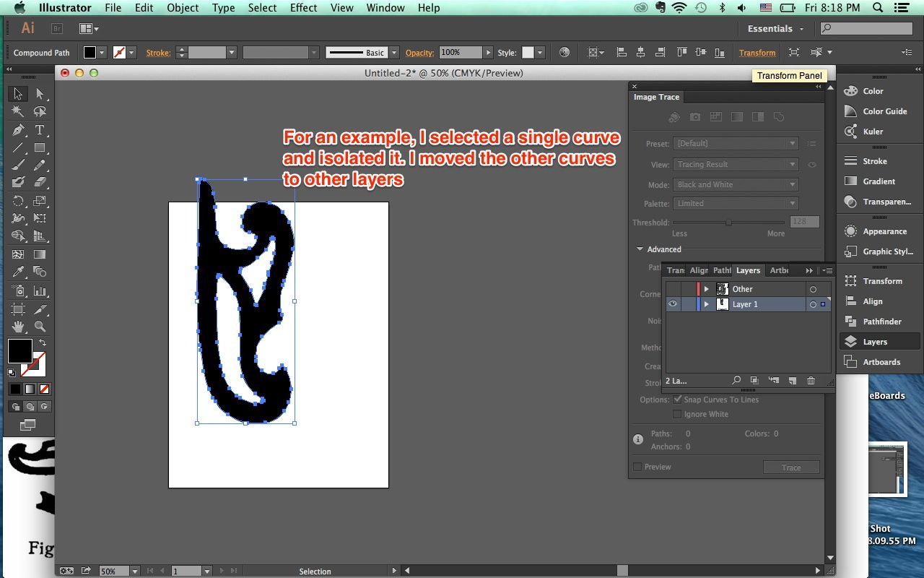
Task: Create new layer in Layers panel
Action: click(791, 381)
